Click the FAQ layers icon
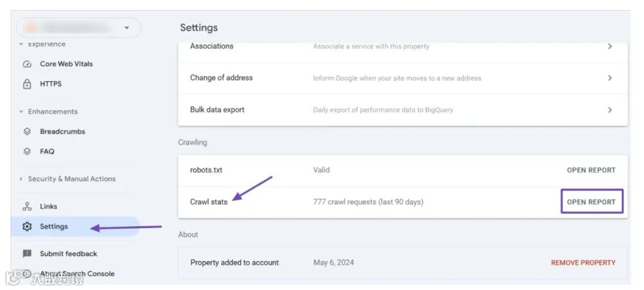This screenshot has width=644, height=290. (27, 151)
